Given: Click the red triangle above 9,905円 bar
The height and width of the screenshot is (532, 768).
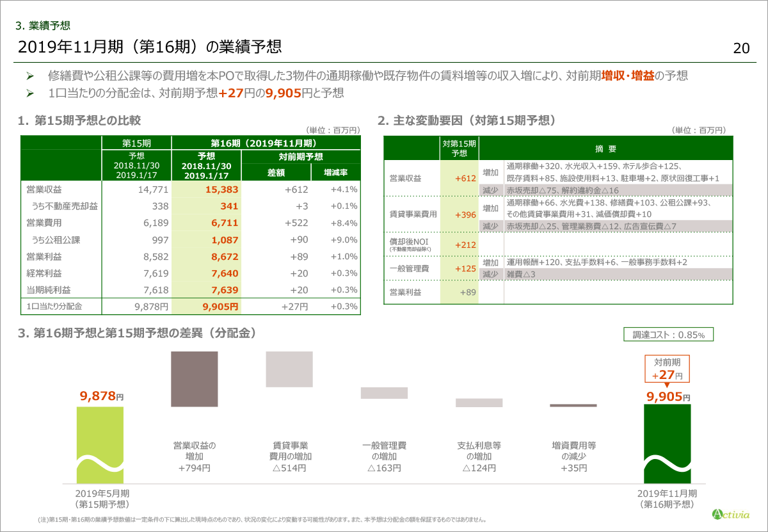Looking at the screenshot, I should coord(666,385).
